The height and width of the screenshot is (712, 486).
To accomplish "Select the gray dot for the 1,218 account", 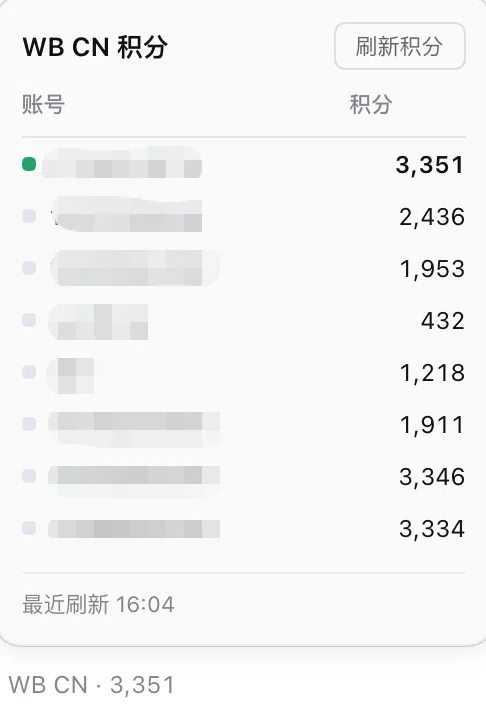I will [29, 372].
